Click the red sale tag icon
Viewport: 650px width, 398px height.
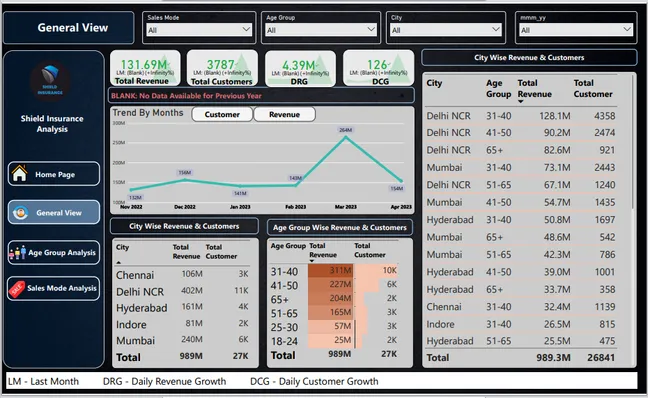17,289
